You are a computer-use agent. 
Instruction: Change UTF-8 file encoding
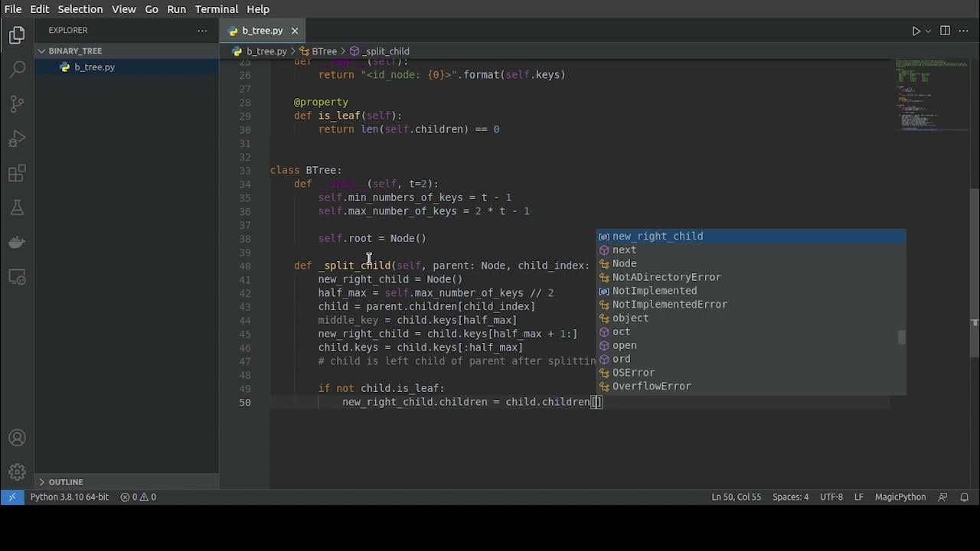831,497
